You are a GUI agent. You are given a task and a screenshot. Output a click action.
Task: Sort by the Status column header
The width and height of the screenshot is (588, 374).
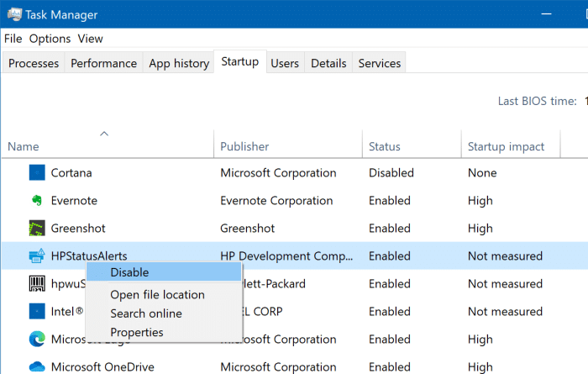[385, 146]
